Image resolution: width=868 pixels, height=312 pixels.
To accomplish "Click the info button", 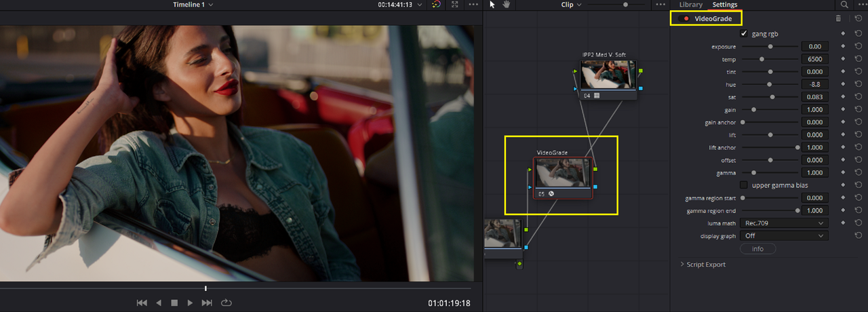I will [x=757, y=249].
